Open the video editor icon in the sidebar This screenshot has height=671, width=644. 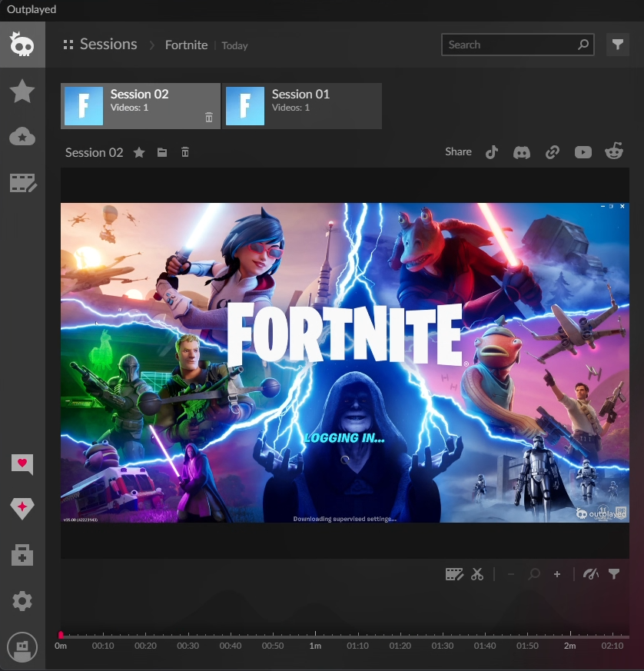pos(23,183)
